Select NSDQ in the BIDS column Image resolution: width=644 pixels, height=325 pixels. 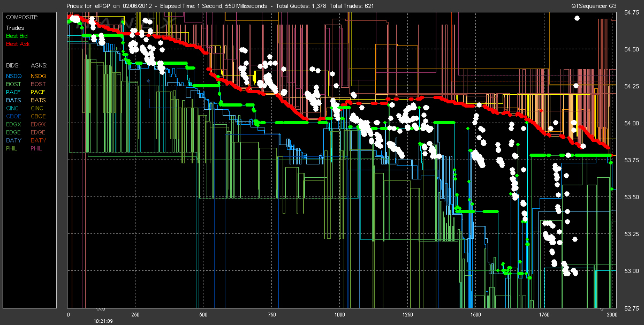click(13, 76)
